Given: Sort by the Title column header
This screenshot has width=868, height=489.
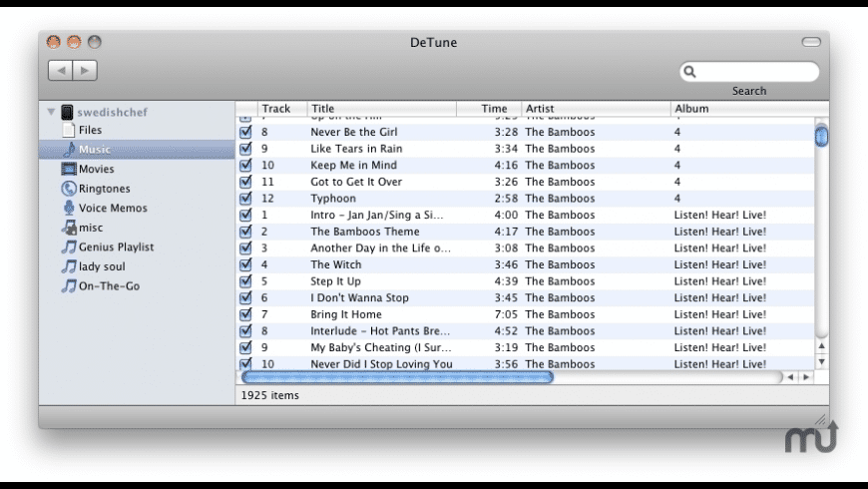Looking at the screenshot, I should (381, 109).
